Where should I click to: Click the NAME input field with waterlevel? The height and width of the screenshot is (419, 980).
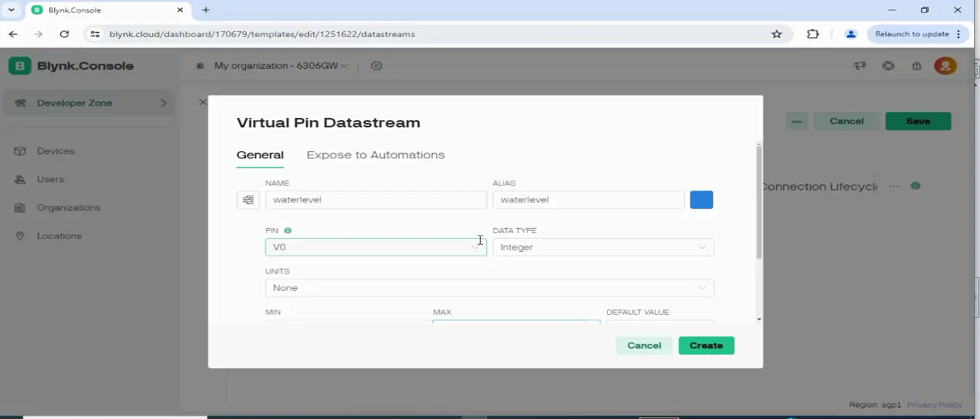[376, 200]
